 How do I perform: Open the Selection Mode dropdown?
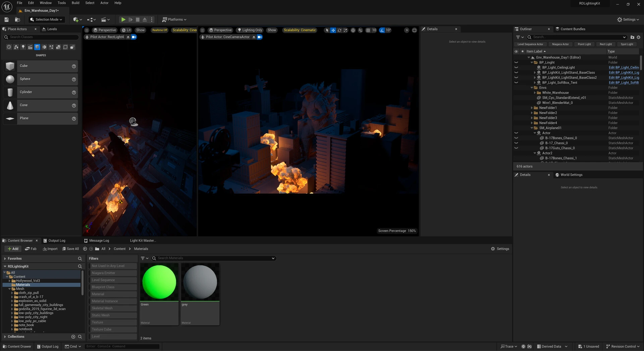[x=46, y=19]
